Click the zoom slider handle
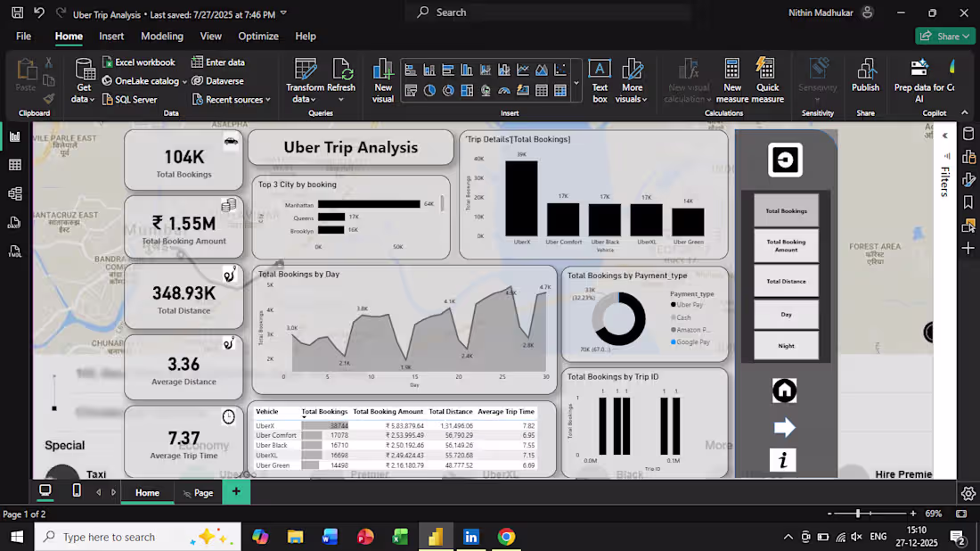This screenshot has width=980, height=551. click(858, 514)
